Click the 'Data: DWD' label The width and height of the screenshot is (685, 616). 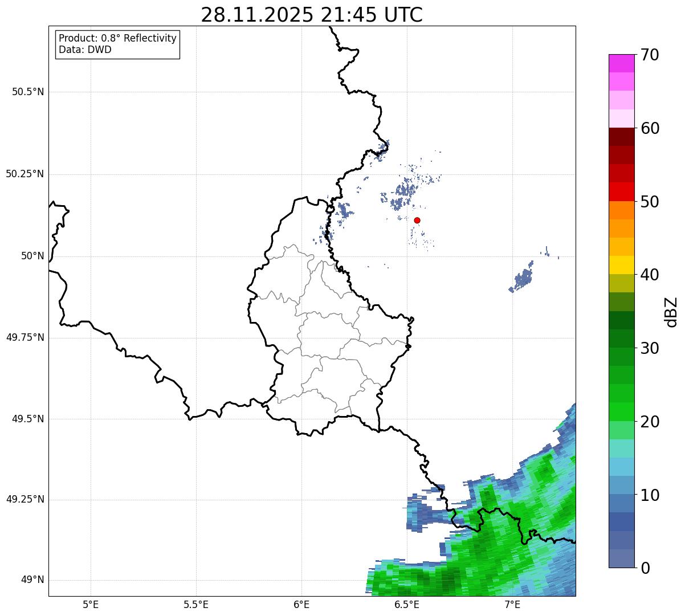[x=85, y=50]
